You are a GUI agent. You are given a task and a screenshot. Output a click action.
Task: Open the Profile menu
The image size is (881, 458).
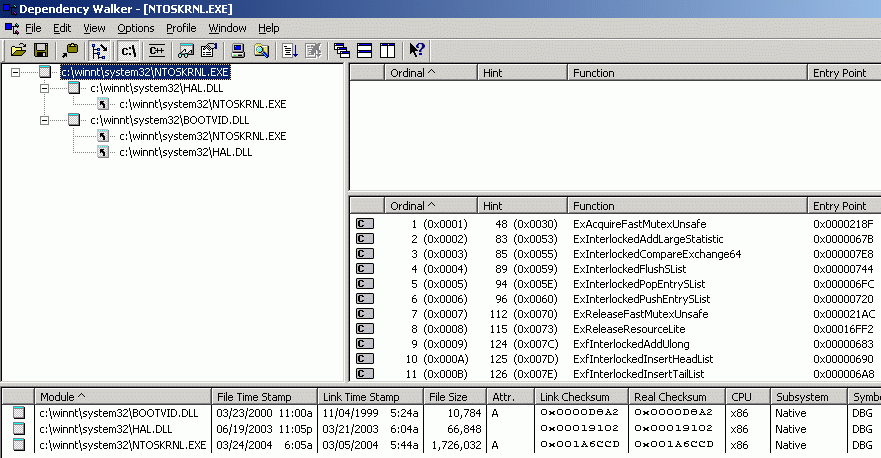click(x=181, y=28)
